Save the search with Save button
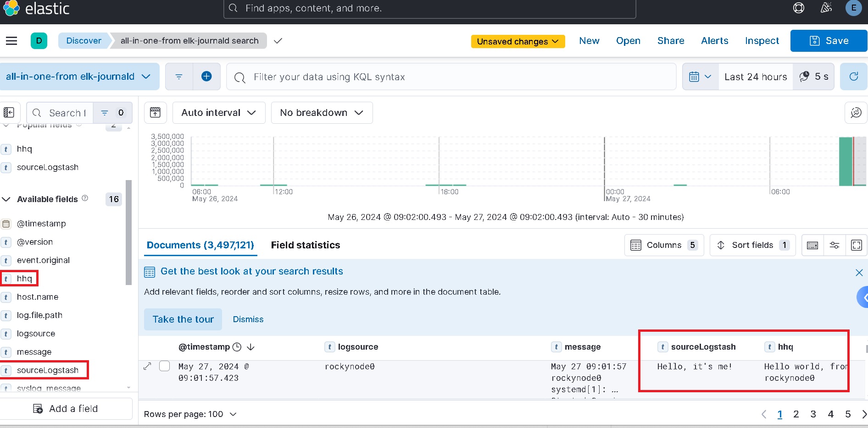868x428 pixels. [x=829, y=41]
